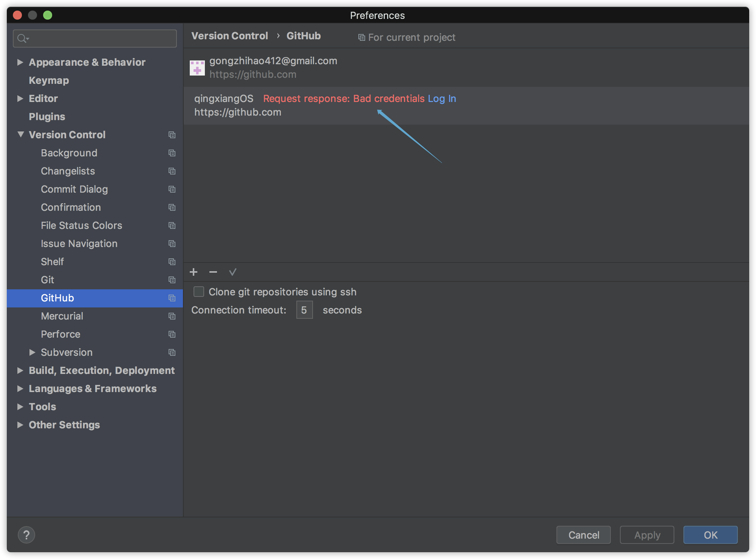Image resolution: width=756 pixels, height=559 pixels.
Task: Click the set default account checkmark icon
Action: pos(233,272)
